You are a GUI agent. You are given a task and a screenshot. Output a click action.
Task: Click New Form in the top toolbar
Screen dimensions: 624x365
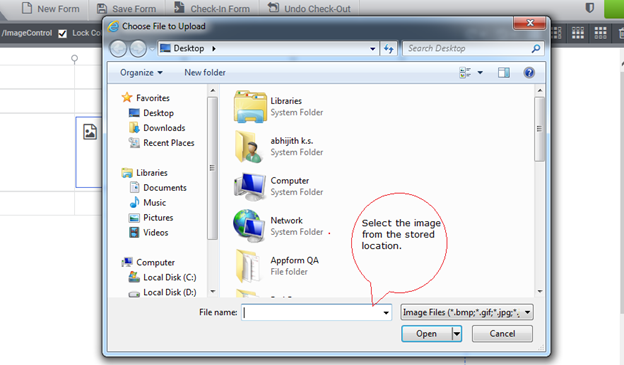(x=51, y=8)
